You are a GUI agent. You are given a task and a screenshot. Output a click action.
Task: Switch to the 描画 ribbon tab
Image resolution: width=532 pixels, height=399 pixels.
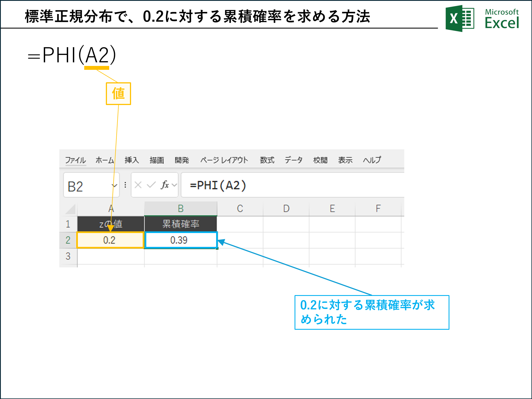click(x=157, y=160)
